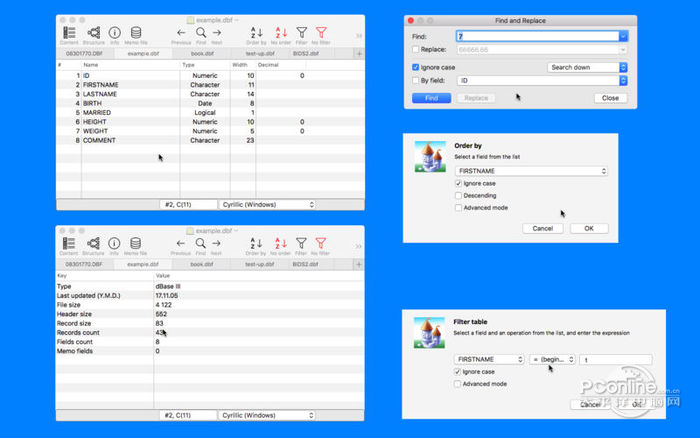Enable Advanced mode in Order by dialog

tap(458, 208)
